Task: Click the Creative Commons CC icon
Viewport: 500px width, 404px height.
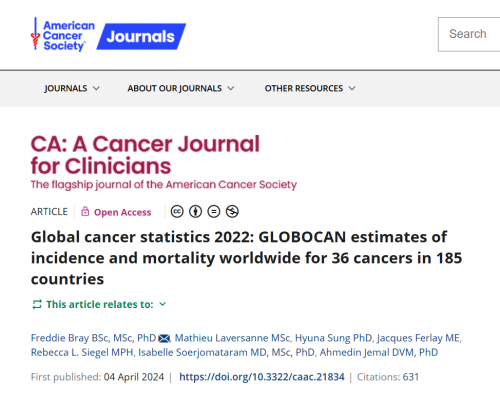Action: pyautogui.click(x=177, y=211)
